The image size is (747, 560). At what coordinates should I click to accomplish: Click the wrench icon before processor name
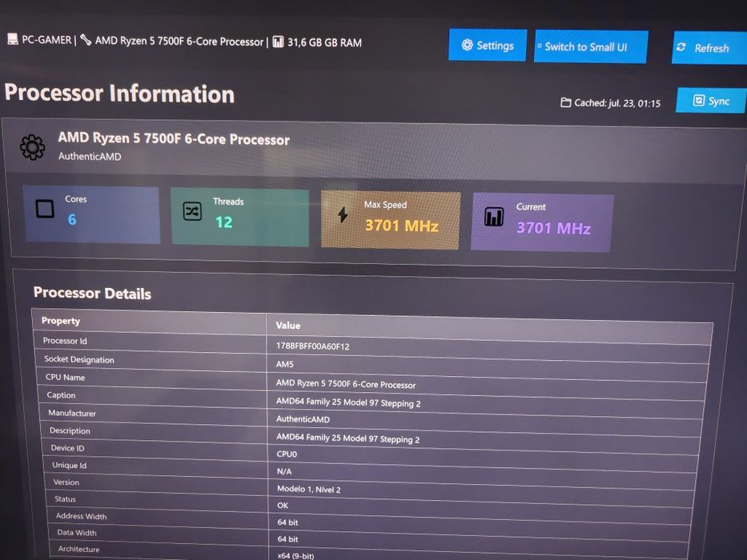pyautogui.click(x=86, y=40)
